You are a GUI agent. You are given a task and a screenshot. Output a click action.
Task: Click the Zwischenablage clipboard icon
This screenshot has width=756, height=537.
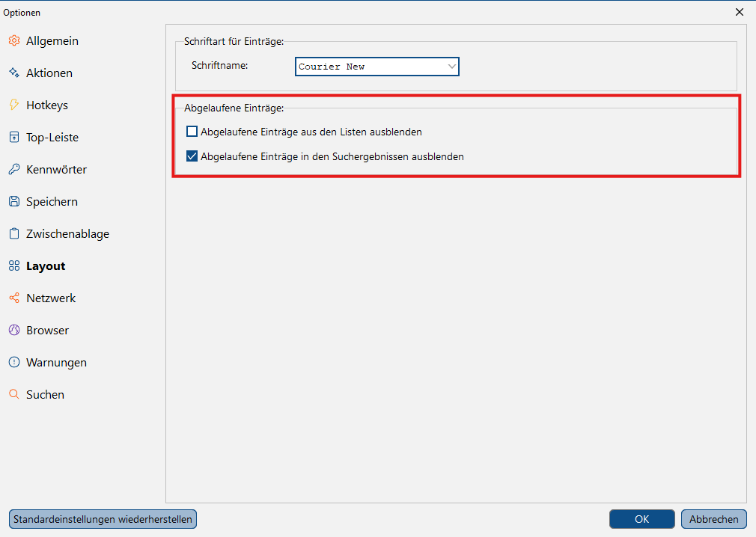coord(14,233)
